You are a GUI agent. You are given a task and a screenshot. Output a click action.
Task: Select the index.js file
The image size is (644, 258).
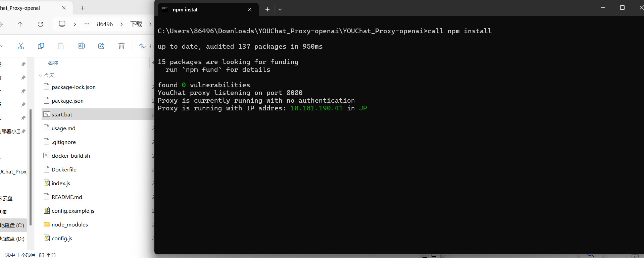tap(61, 183)
